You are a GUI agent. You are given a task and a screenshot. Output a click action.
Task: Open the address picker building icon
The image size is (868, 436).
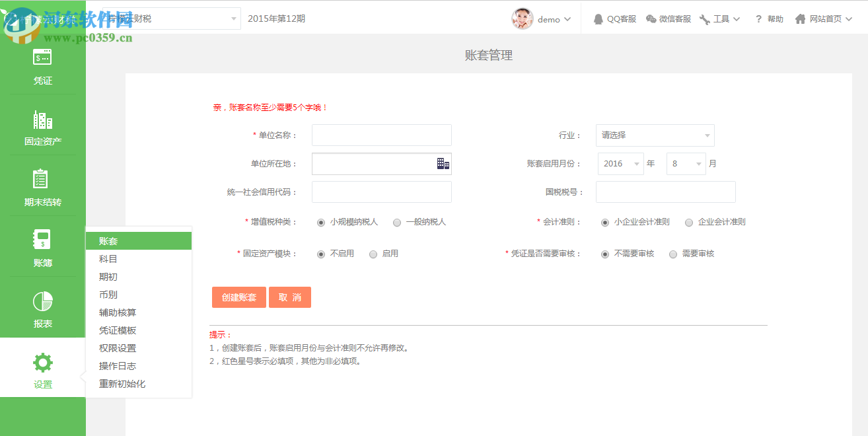point(443,163)
